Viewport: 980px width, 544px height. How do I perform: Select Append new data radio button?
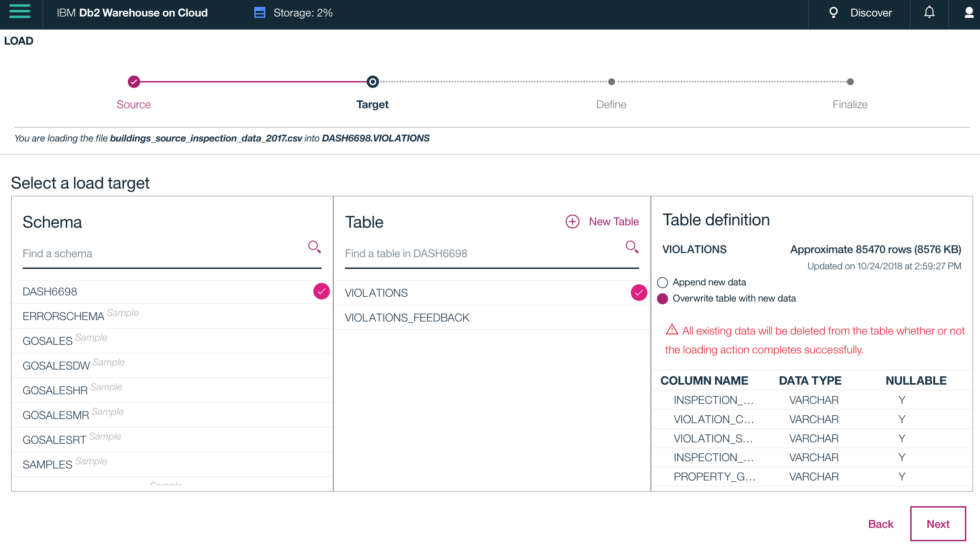point(662,282)
